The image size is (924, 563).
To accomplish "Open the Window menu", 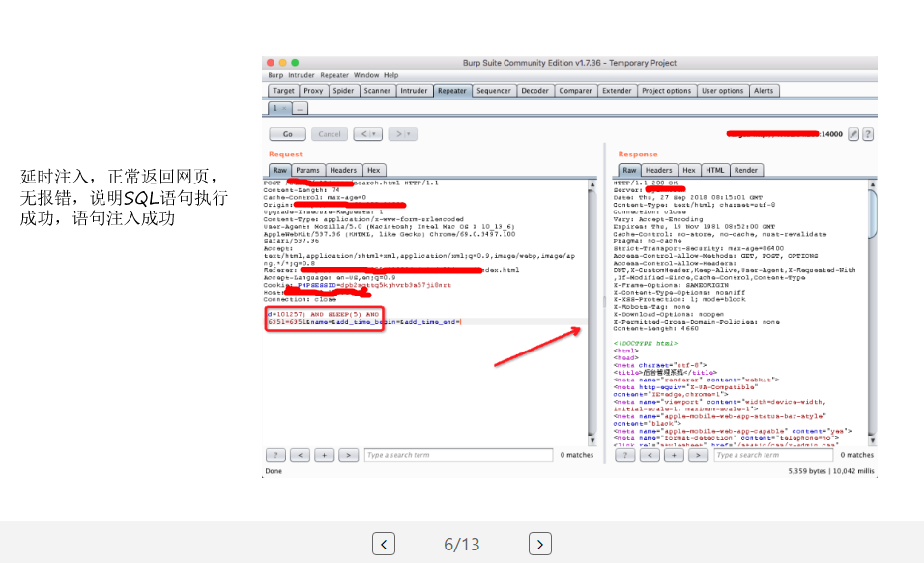I will (x=366, y=75).
